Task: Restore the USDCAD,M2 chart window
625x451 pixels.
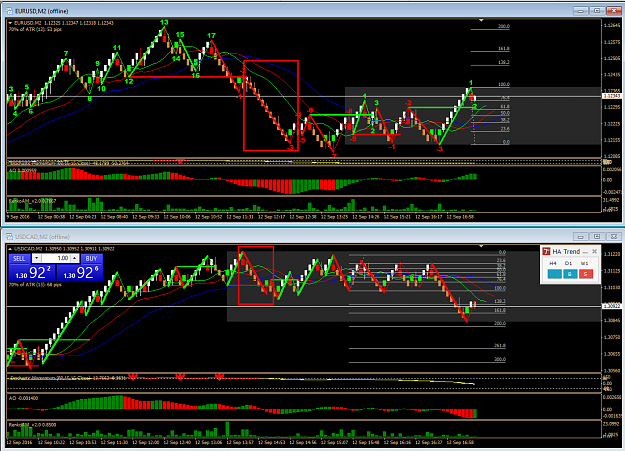Action: pos(597,236)
